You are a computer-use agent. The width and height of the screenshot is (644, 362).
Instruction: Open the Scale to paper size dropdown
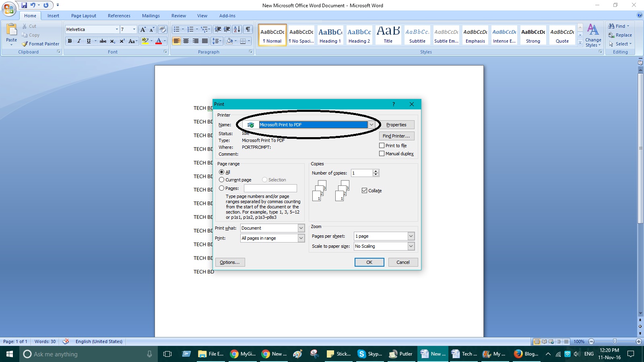coord(411,246)
